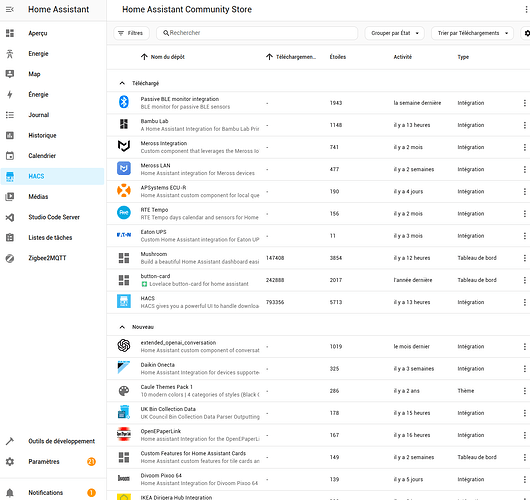Click the Divoom Pixoo 64 logo
The image size is (530, 500).
[x=124, y=478]
